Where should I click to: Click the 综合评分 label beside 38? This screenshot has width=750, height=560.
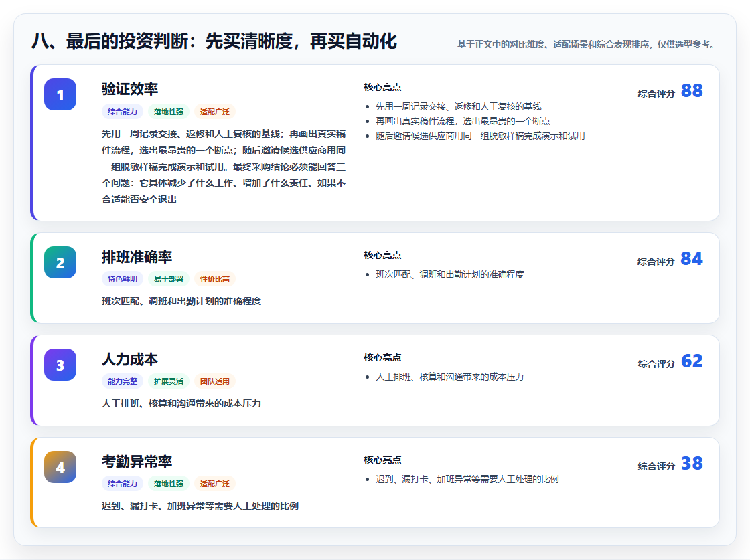coord(656,466)
